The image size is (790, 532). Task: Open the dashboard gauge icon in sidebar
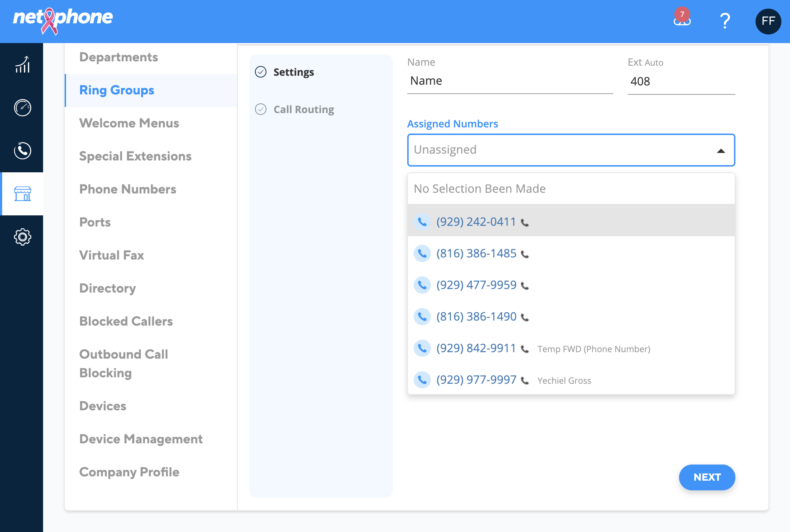[x=22, y=108]
